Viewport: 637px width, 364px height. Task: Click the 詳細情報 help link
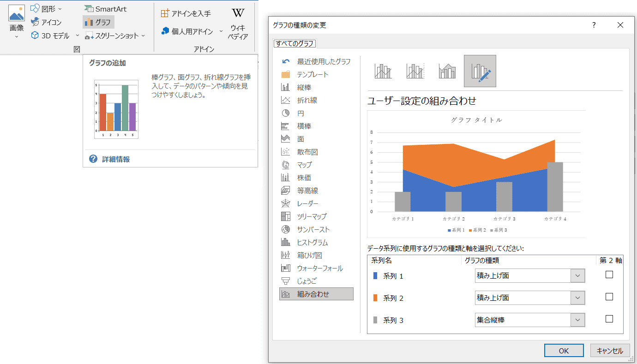tap(115, 159)
